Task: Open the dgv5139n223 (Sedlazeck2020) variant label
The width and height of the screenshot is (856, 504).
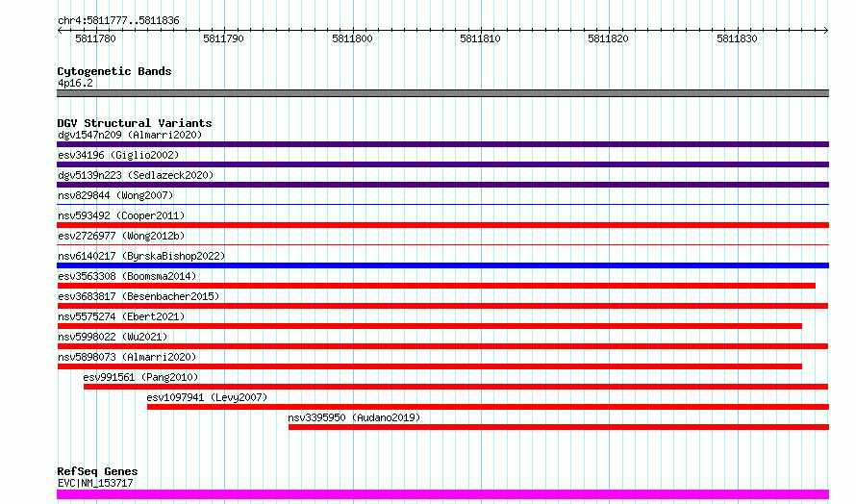Action: pos(136,175)
